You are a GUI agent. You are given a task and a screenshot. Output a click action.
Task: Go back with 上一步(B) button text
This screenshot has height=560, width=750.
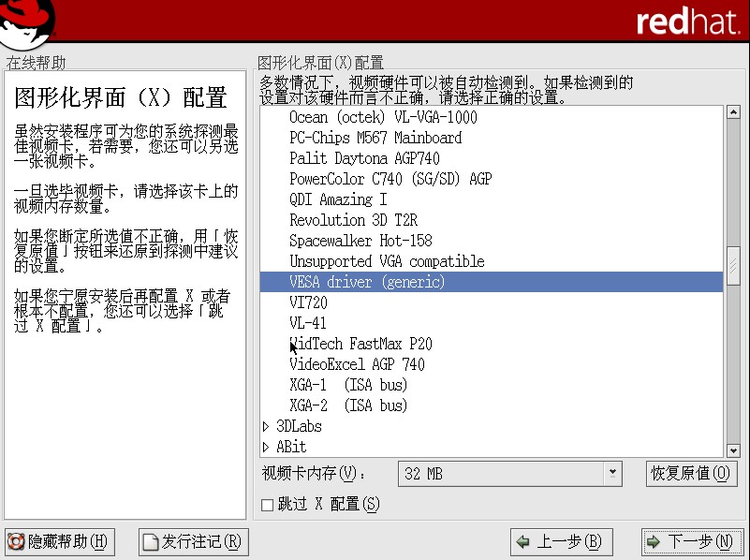coord(568,542)
